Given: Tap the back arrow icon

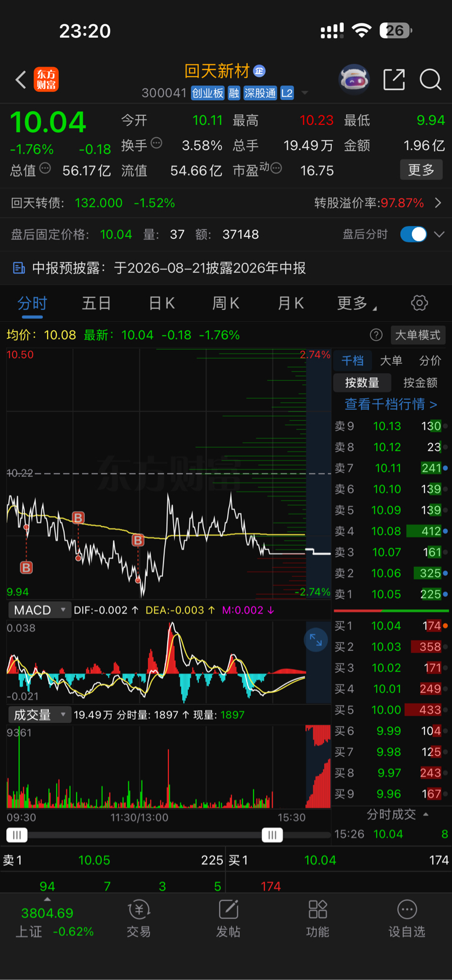Looking at the screenshot, I should click(x=21, y=79).
